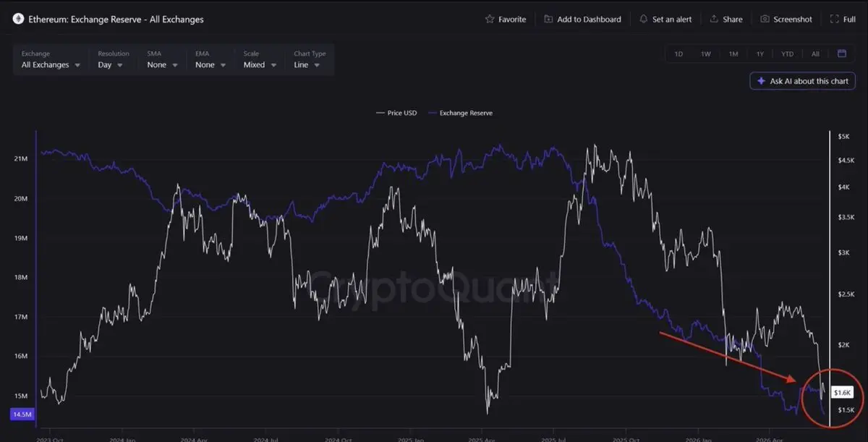Click the $5K right axis label
The height and width of the screenshot is (442, 868).
point(843,136)
